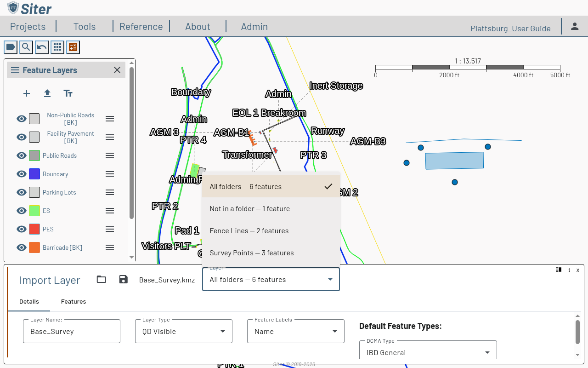588x368 pixels.
Task: Click the Boundary layer blue color swatch
Action: tap(34, 174)
